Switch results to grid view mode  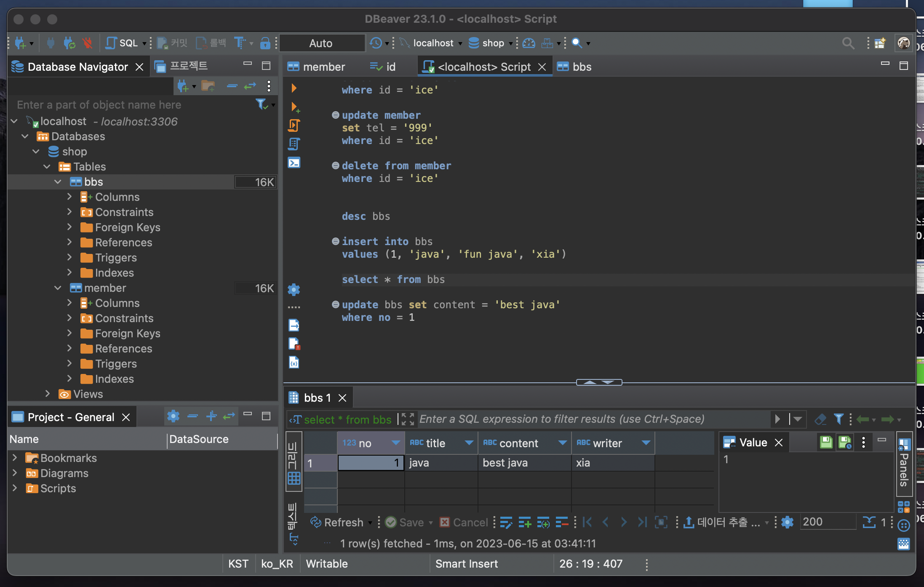pyautogui.click(x=294, y=463)
